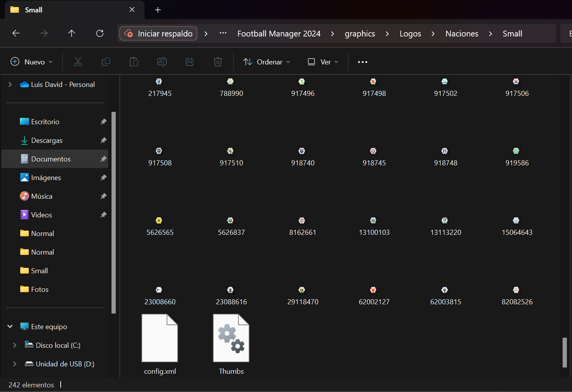572x392 pixels.
Task: Open Documentos in the sidebar
Action: pos(55,159)
